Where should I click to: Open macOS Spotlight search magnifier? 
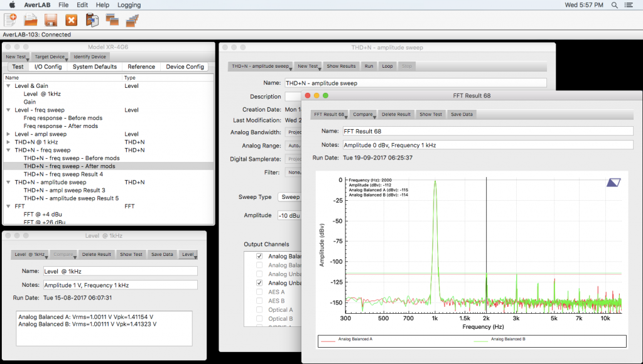click(614, 5)
